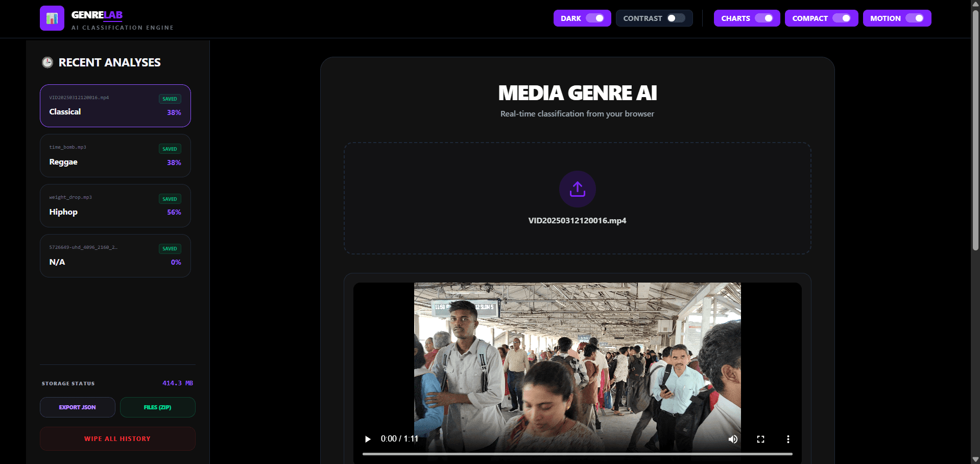Select the Classical analysis for VID20250312120016.mp4
Screen dimensions: 980x464
coord(115,106)
